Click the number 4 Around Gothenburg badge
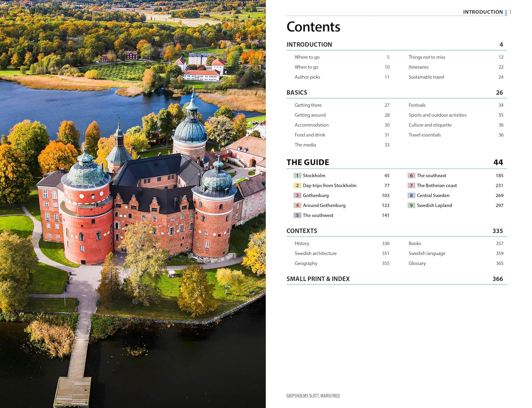 297,205
